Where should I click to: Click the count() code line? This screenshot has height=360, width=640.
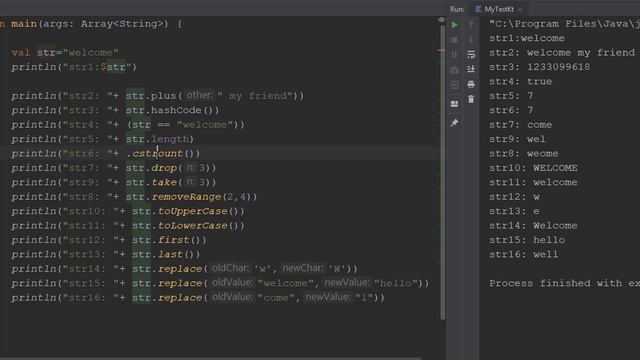pos(106,153)
